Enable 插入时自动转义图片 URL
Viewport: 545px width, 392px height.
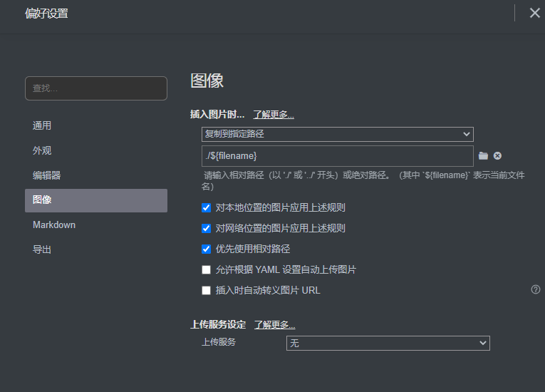point(207,291)
